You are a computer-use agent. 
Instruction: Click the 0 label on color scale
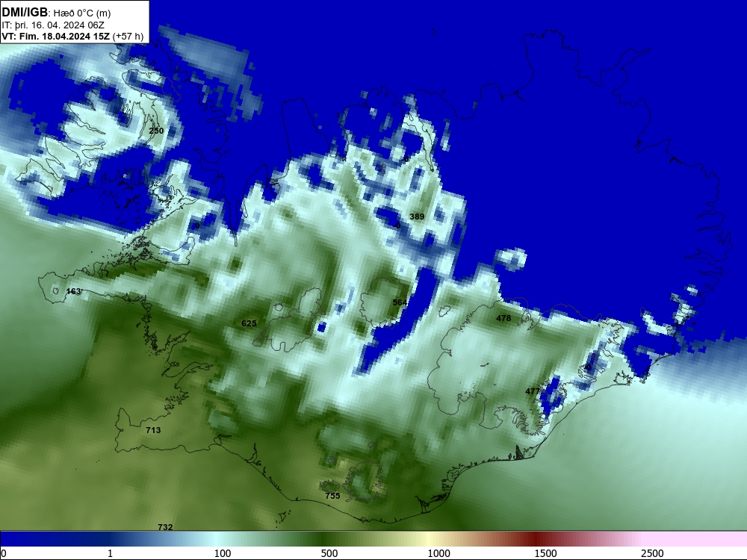(x=3, y=553)
